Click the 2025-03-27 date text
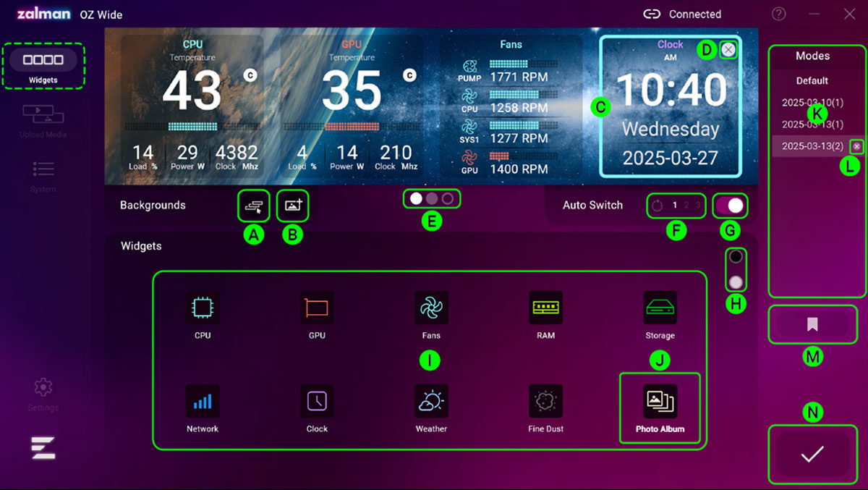The width and height of the screenshot is (868, 490). 670,159
